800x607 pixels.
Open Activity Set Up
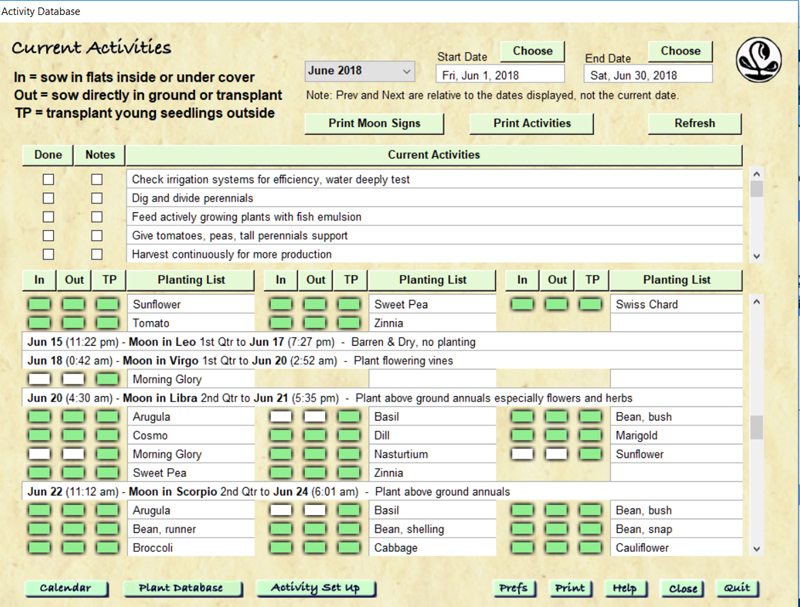click(x=316, y=588)
